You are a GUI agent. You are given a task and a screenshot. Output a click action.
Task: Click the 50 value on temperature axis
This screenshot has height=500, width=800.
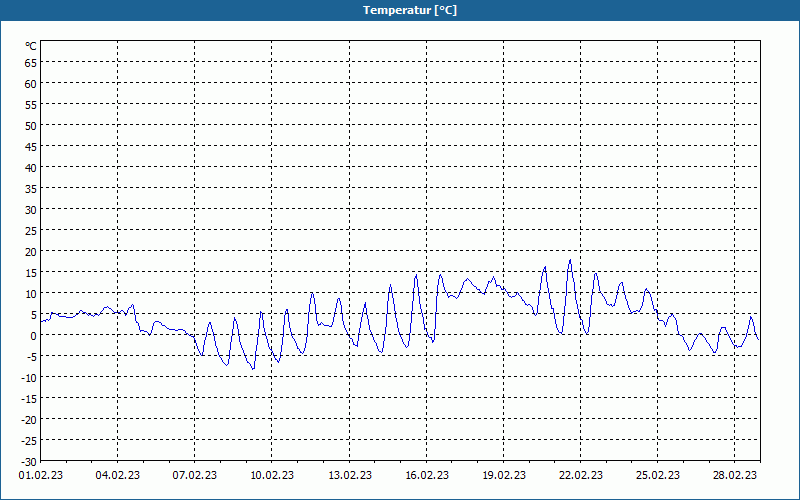[x=31, y=126]
